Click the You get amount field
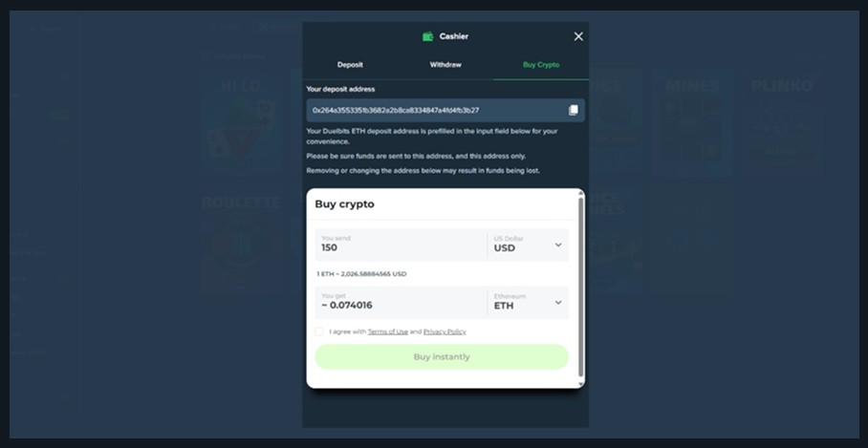Screen dimensions: 868x448 400,303
